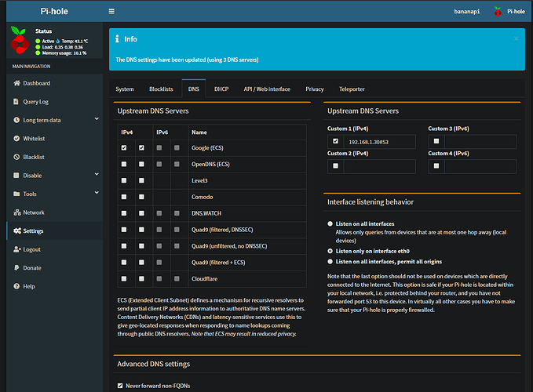Click the Blacklist ban icon
The height and width of the screenshot is (392, 533).
click(16, 157)
